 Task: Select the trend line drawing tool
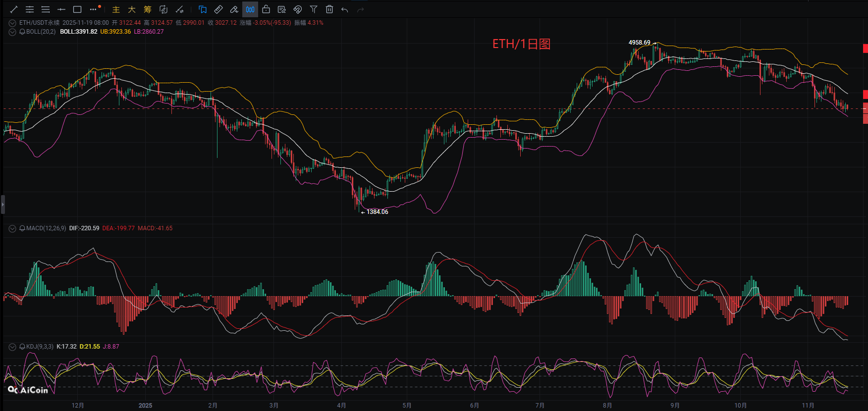(14, 9)
